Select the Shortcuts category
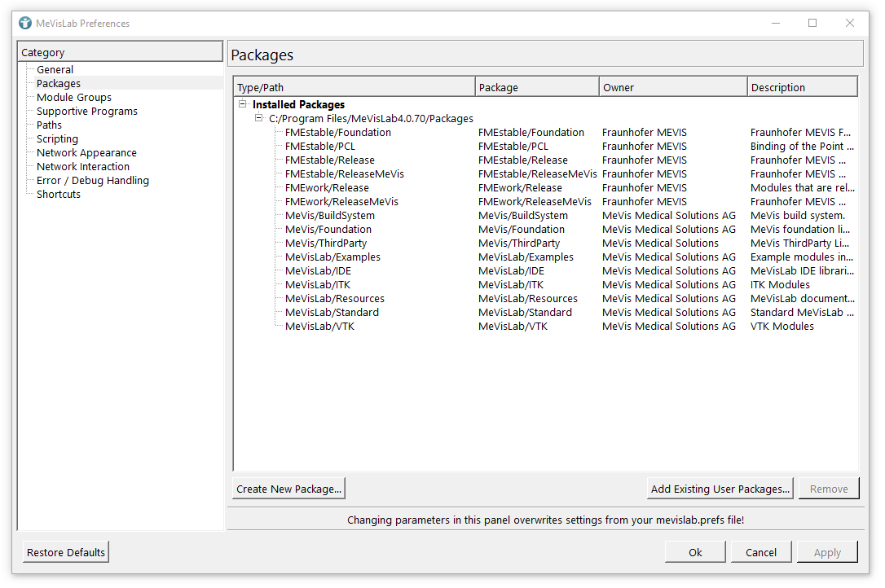 pos(59,195)
